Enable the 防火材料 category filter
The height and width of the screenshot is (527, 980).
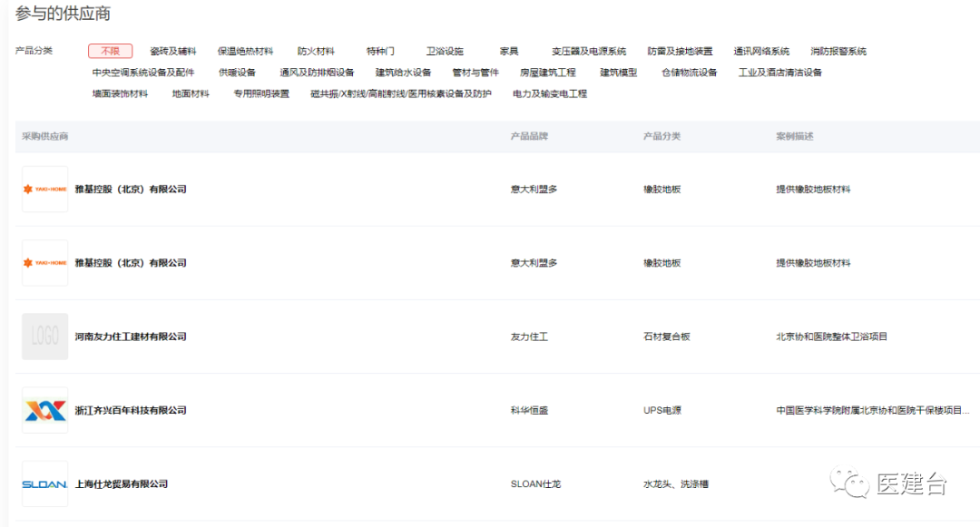317,51
